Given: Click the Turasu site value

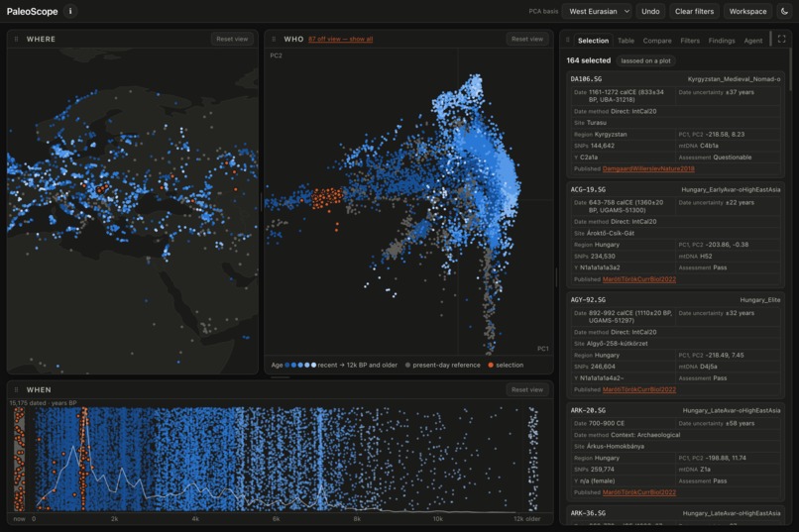Looking at the screenshot, I should 596,123.
